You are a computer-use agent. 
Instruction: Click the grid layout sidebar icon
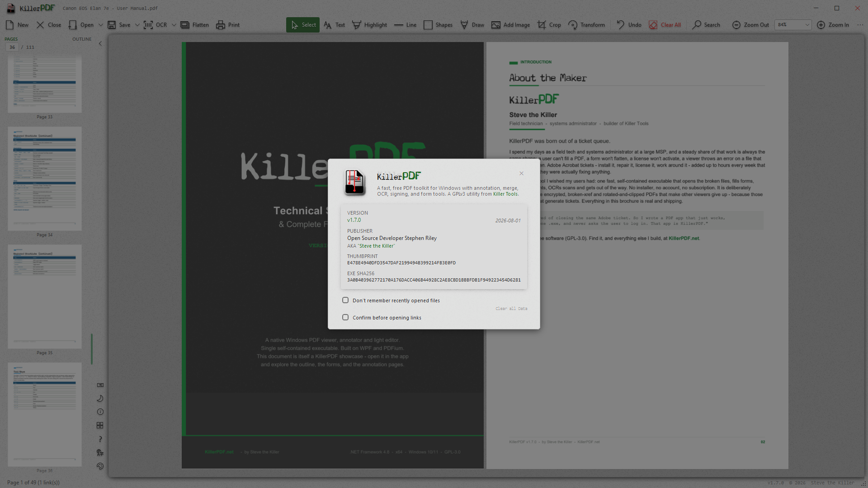point(100,426)
